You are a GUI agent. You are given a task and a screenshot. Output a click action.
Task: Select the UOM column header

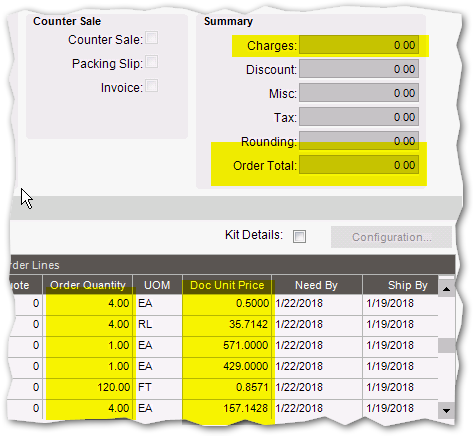(x=157, y=285)
